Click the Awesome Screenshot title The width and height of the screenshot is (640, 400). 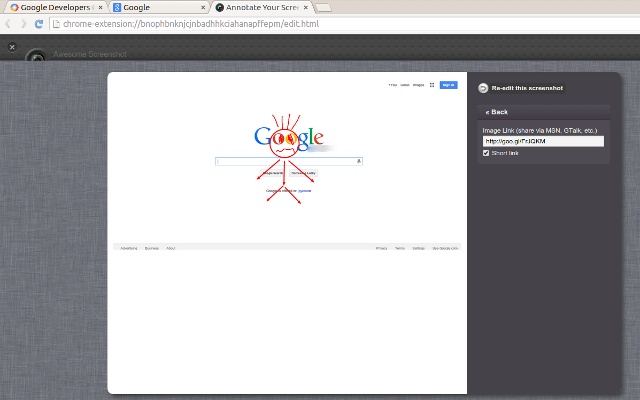[x=90, y=54]
